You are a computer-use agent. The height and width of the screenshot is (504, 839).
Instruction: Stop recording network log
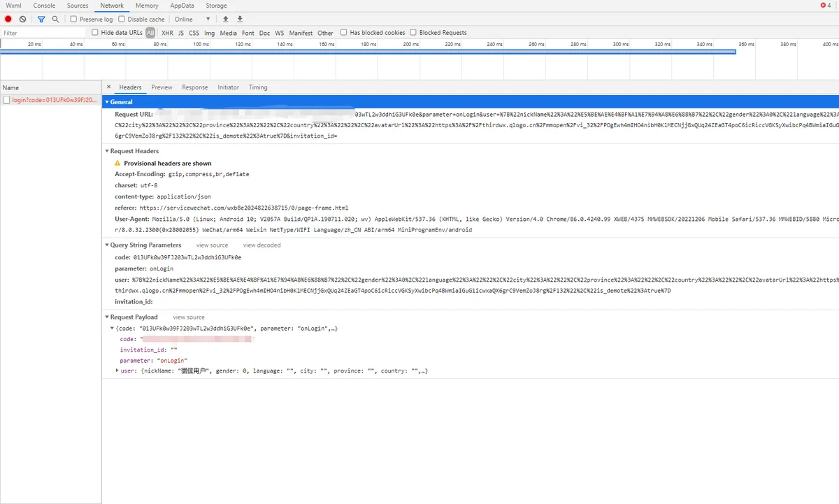click(x=8, y=20)
